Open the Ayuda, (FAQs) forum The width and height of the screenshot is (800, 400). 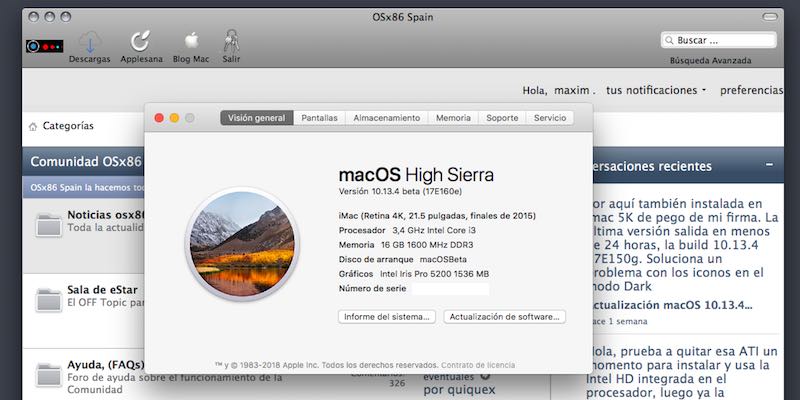coord(106,365)
